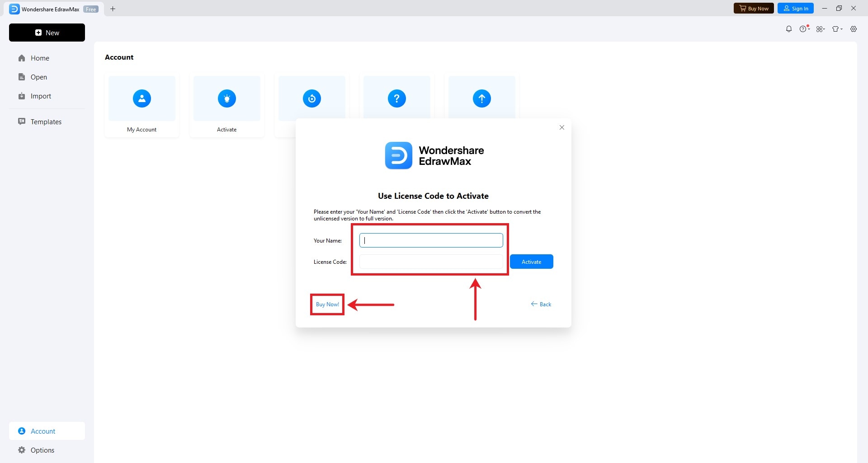Go Back from the license dialog

tap(541, 304)
